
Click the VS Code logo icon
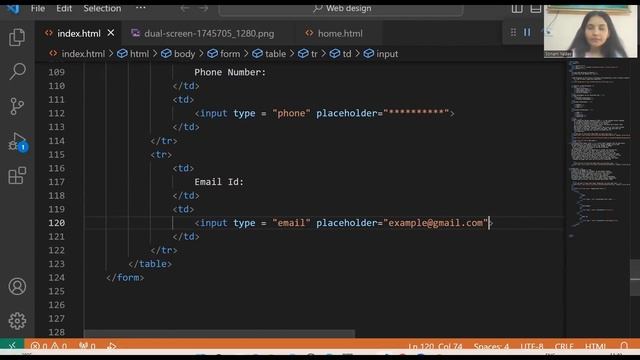(x=13, y=9)
